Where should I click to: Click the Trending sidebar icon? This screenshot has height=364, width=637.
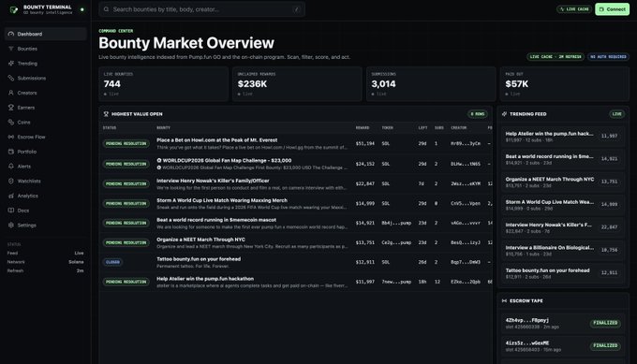(x=11, y=64)
